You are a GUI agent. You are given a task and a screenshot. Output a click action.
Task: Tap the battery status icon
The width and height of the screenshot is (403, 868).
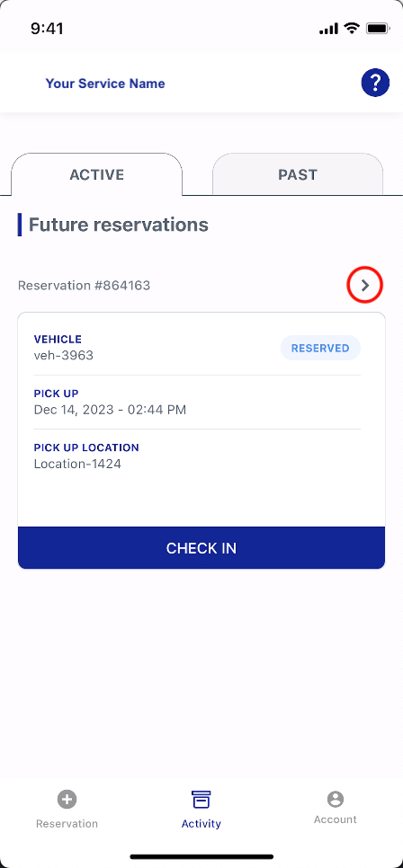[x=379, y=28]
